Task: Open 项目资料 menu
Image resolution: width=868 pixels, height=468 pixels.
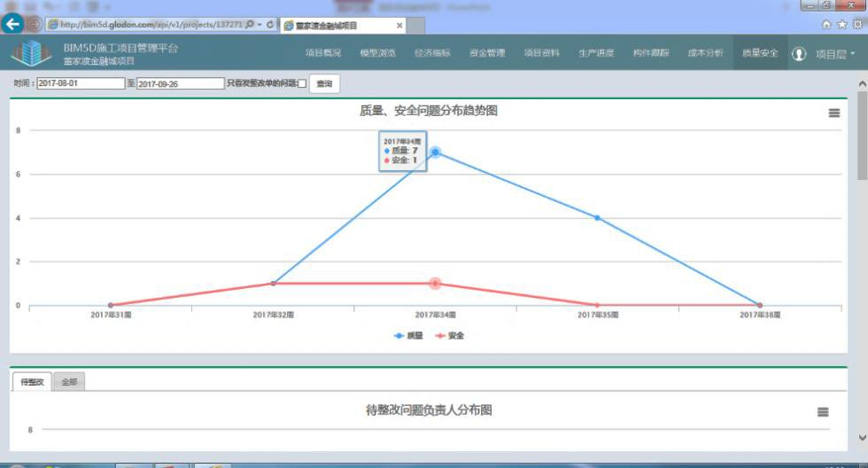Action: (542, 52)
